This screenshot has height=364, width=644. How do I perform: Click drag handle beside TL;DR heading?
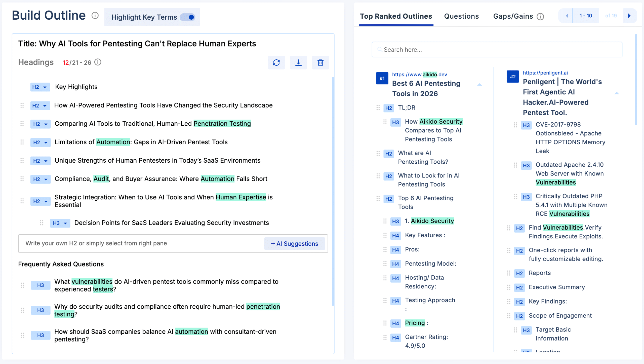(378, 108)
